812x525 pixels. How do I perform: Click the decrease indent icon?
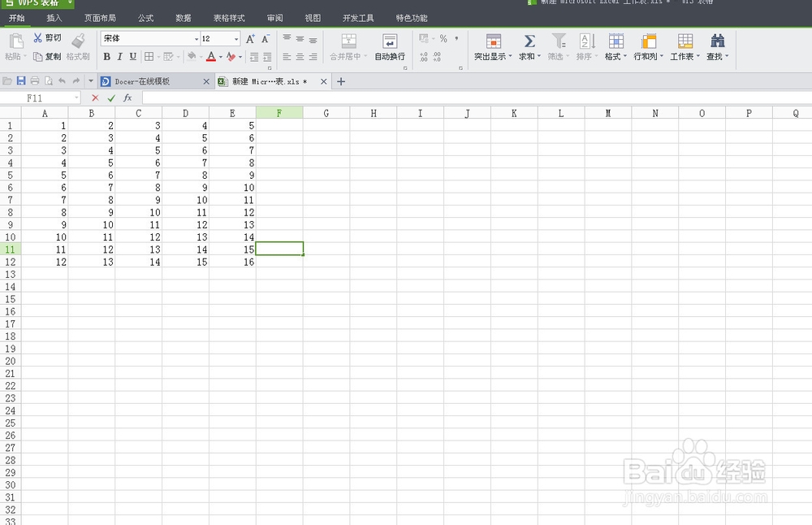tap(254, 57)
